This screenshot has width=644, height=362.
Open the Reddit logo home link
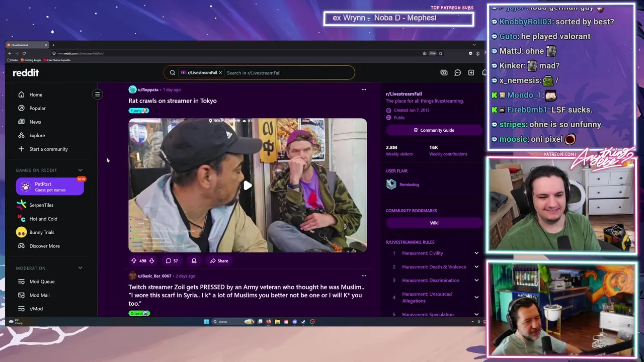(x=26, y=73)
